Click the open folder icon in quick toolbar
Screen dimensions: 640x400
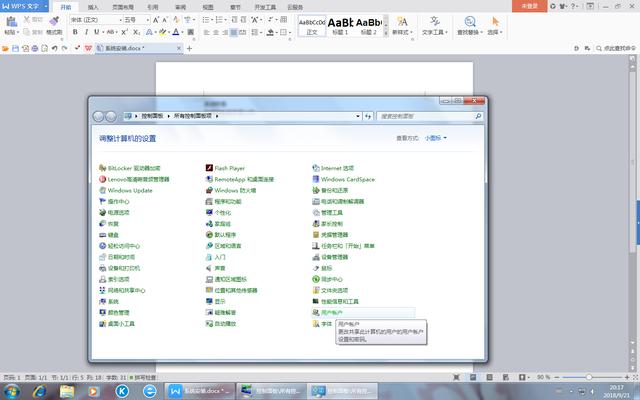(x=5, y=48)
